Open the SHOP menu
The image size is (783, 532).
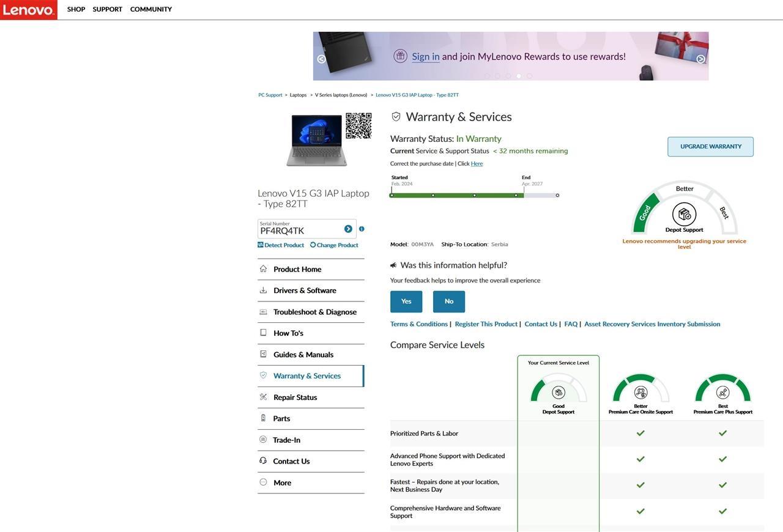pos(76,9)
